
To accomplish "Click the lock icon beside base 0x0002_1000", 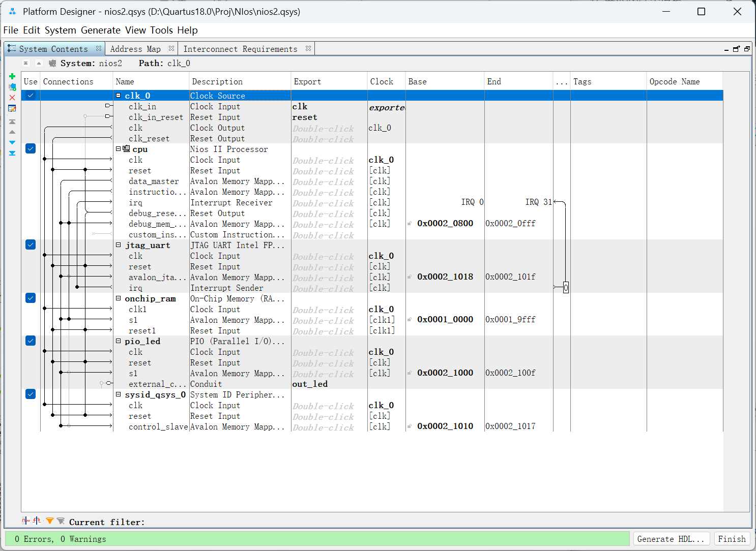I will (x=410, y=373).
